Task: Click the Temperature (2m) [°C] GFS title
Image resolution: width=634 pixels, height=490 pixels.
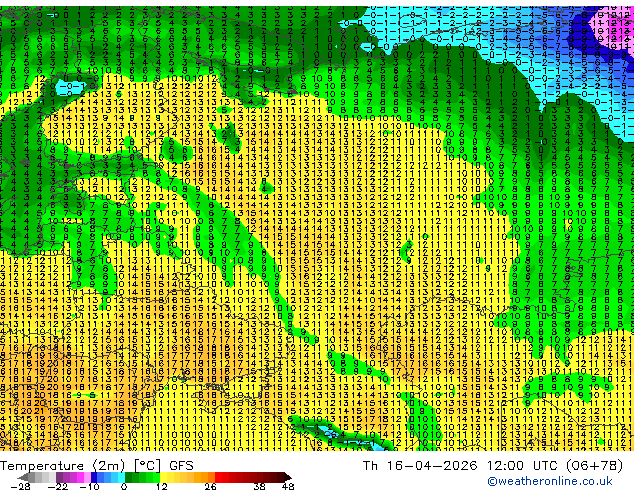Action: (97, 466)
